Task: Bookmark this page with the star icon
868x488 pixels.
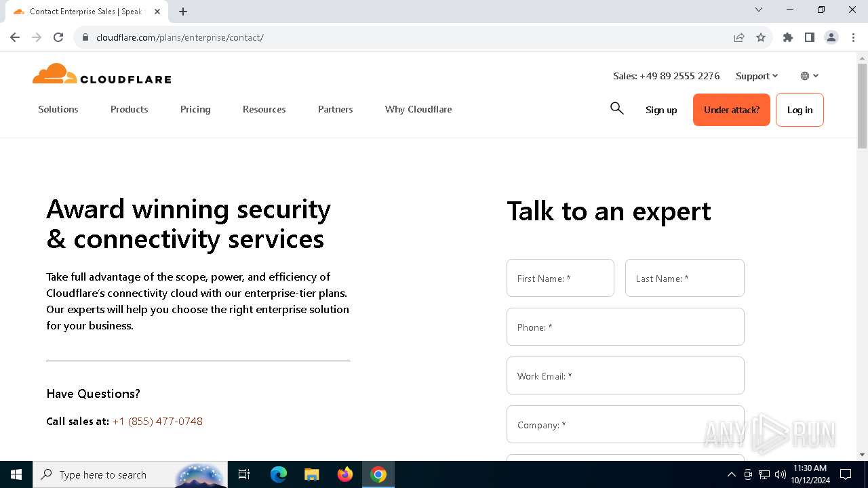Action: click(761, 37)
